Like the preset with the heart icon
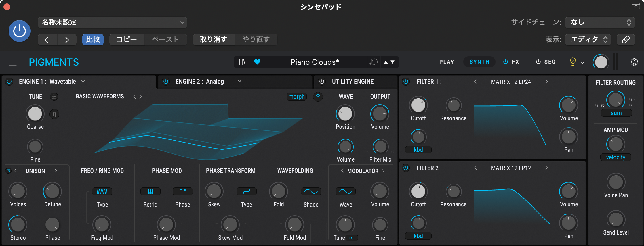644x246 pixels. pos(257,62)
